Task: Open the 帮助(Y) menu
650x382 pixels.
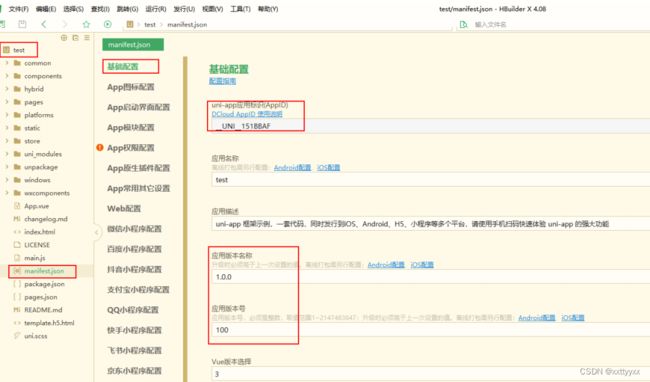Action: click(268, 9)
